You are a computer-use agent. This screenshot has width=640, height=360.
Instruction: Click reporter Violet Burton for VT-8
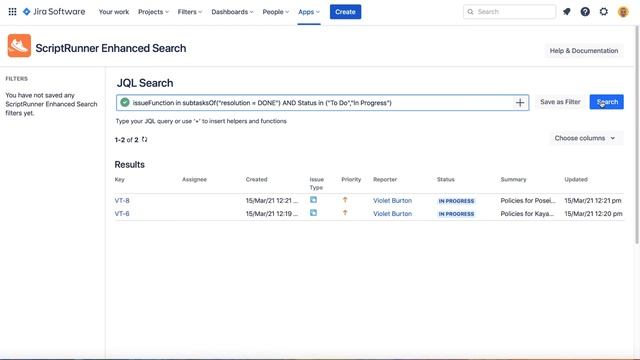coord(392,200)
